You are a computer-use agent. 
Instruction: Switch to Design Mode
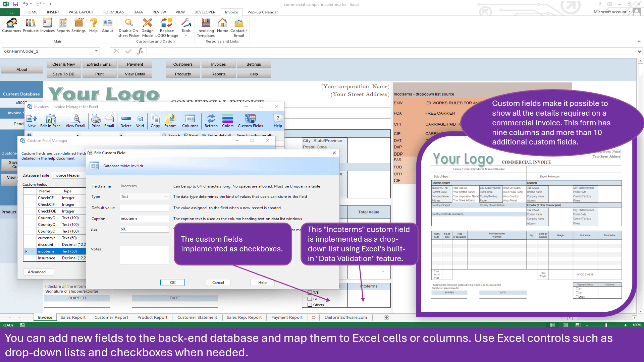147,28
